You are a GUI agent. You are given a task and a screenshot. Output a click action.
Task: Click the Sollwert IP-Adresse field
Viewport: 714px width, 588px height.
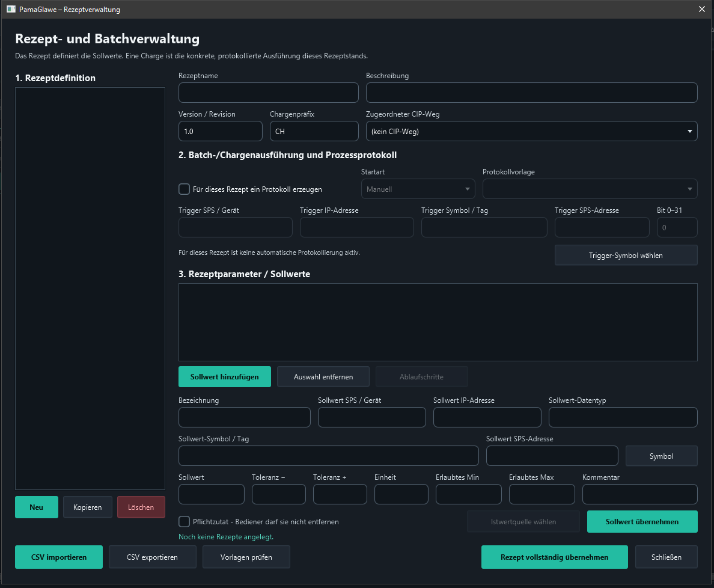(487, 417)
